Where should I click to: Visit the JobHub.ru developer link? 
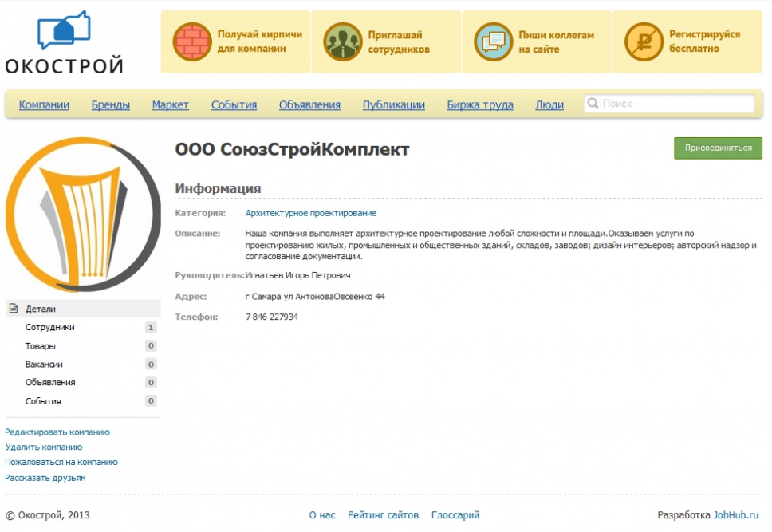click(736, 515)
